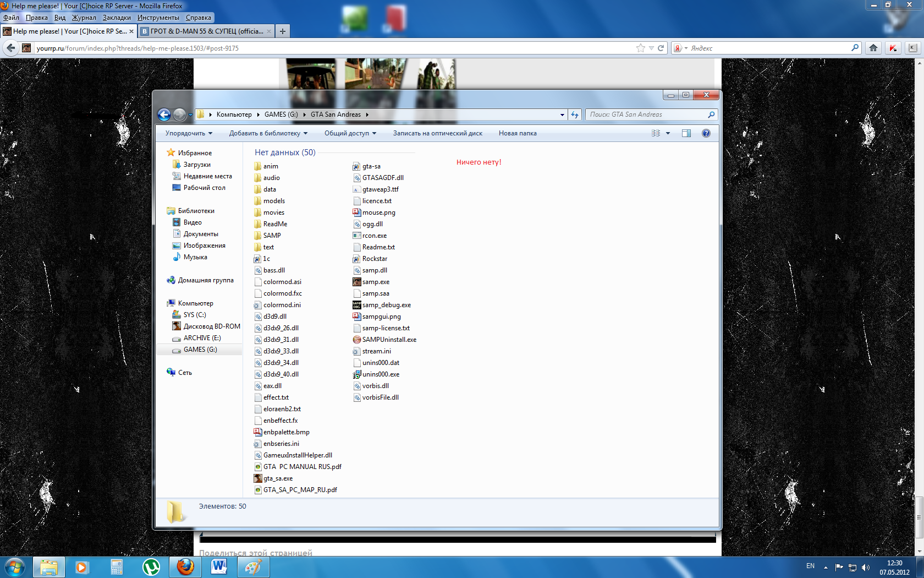
Task: Select the enbpalette.bmp file
Action: pyautogui.click(x=282, y=432)
